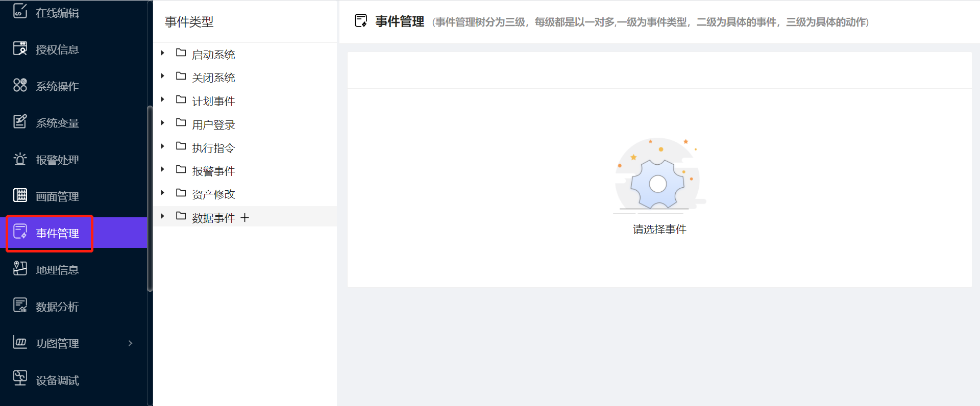
Task: Select the 用户登录 event type
Action: click(213, 124)
